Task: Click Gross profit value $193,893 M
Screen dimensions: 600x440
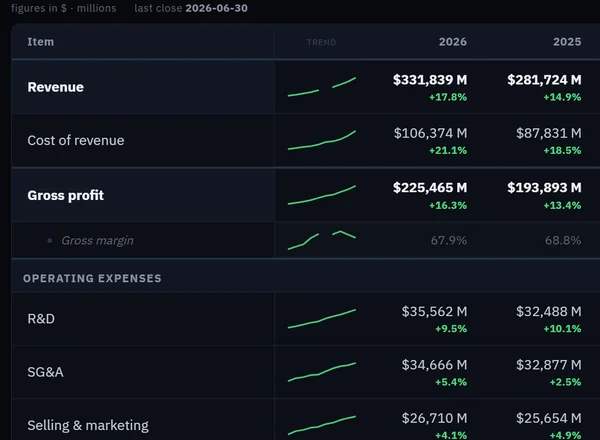Action: pos(544,188)
